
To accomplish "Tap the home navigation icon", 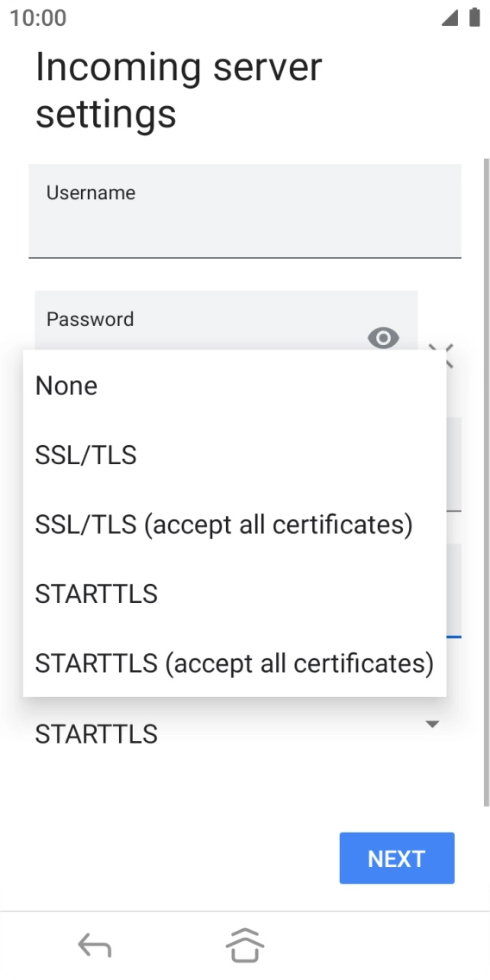I will point(244,945).
